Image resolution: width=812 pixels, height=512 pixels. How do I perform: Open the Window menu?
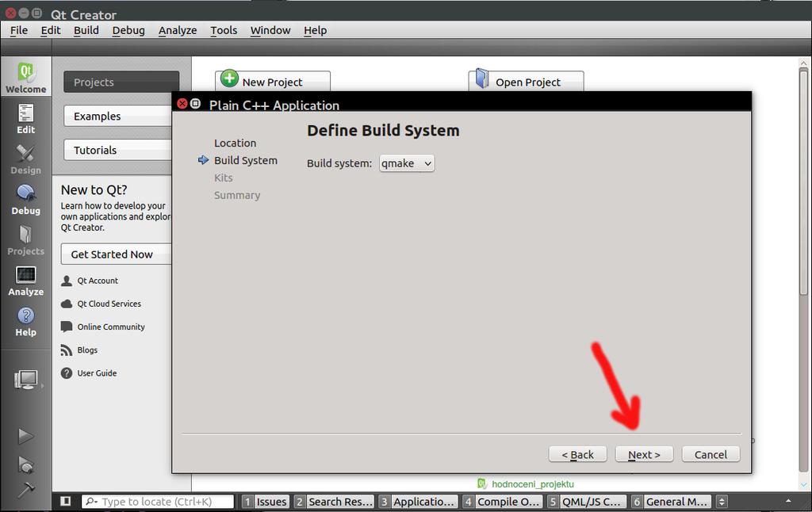tap(270, 30)
